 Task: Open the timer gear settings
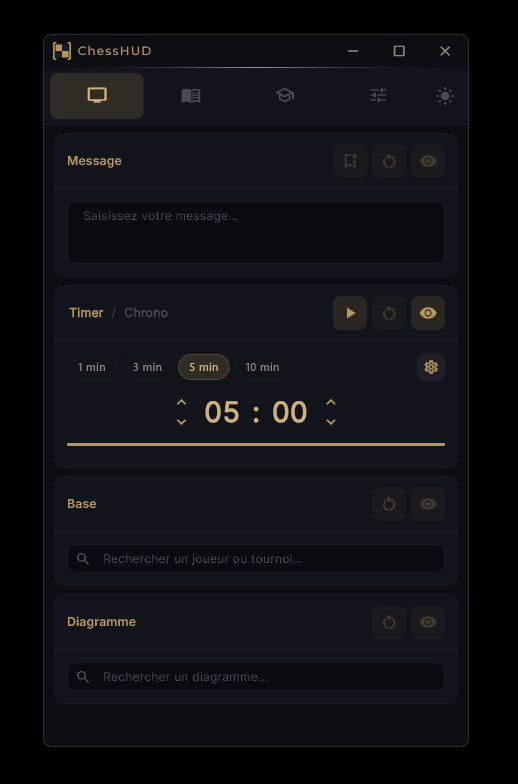click(431, 367)
